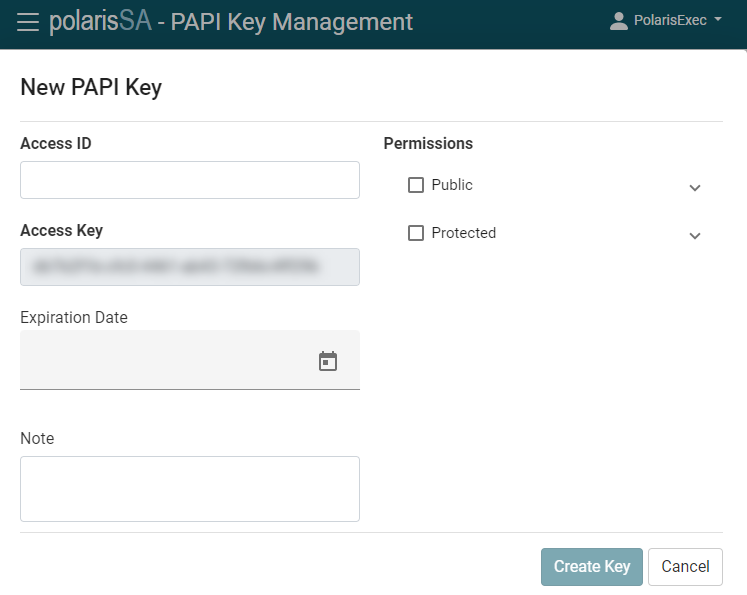
Task: Click the Cancel button
Action: 685,566
